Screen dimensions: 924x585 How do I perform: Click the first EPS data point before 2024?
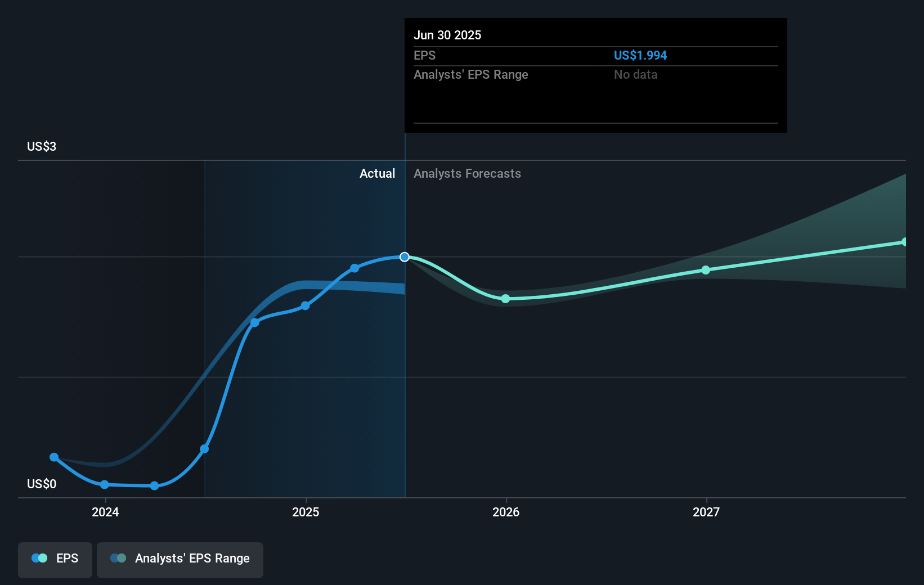tap(54, 457)
